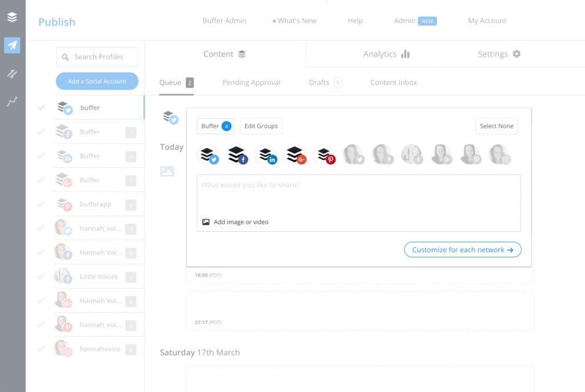Image resolution: width=585 pixels, height=392 pixels.
Task: Open the Reply slashes icon in sidebar
Action: click(x=12, y=74)
